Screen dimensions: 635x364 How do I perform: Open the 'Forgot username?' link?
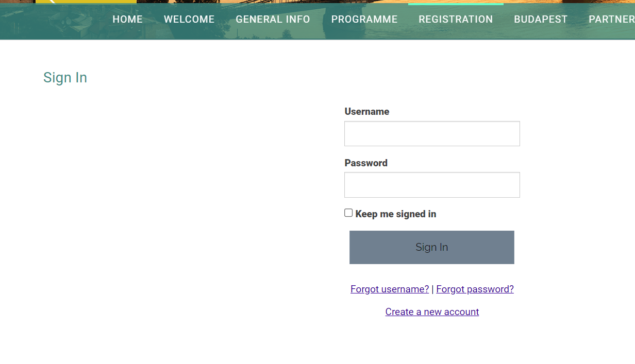tap(390, 289)
